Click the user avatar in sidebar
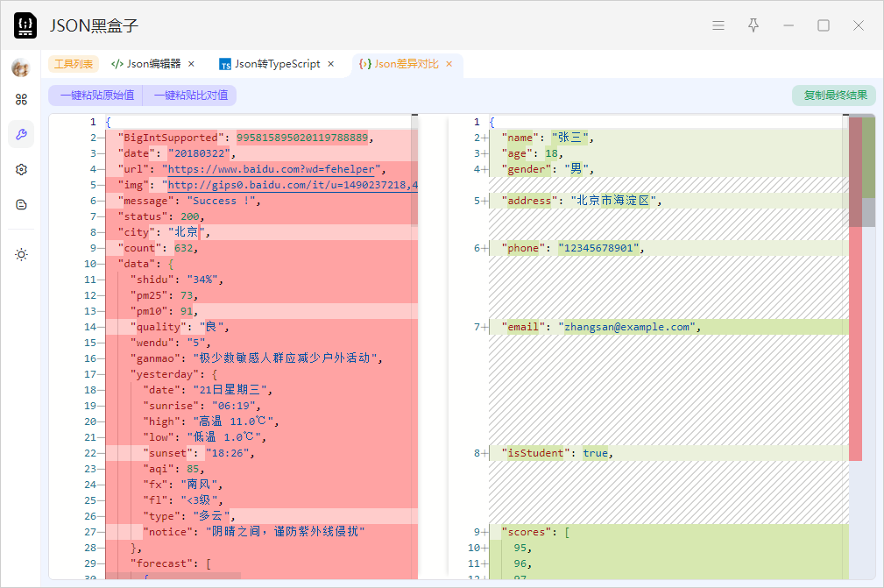The image size is (884, 588). click(21, 68)
